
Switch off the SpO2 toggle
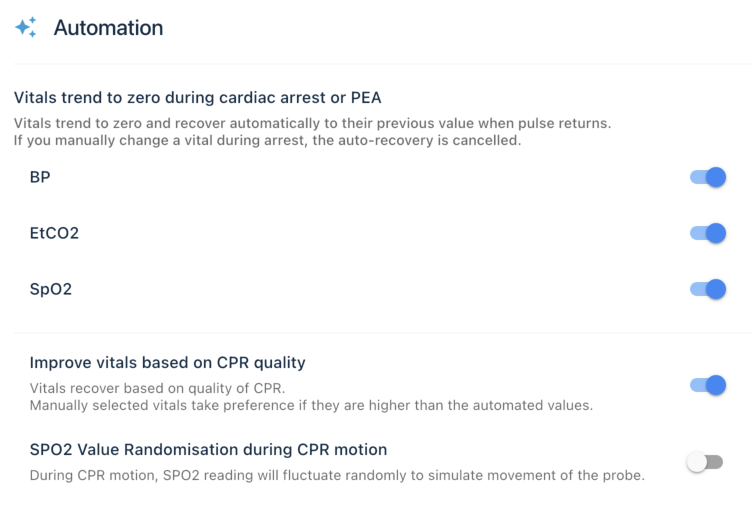(707, 289)
